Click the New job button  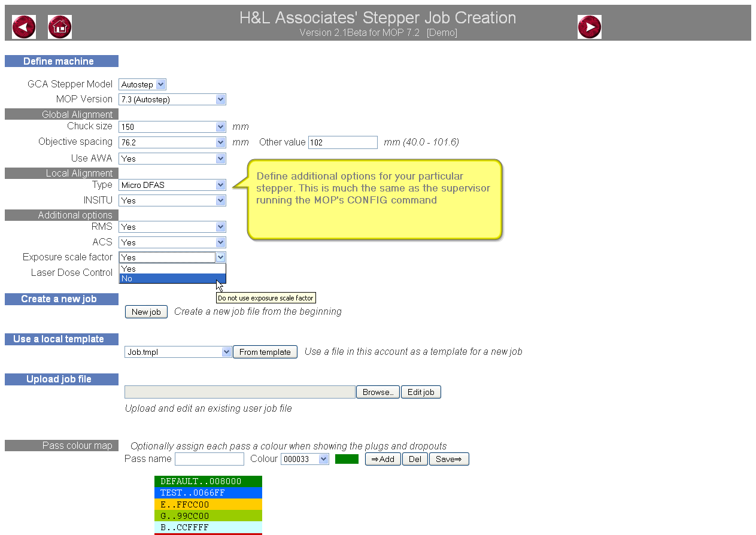146,312
